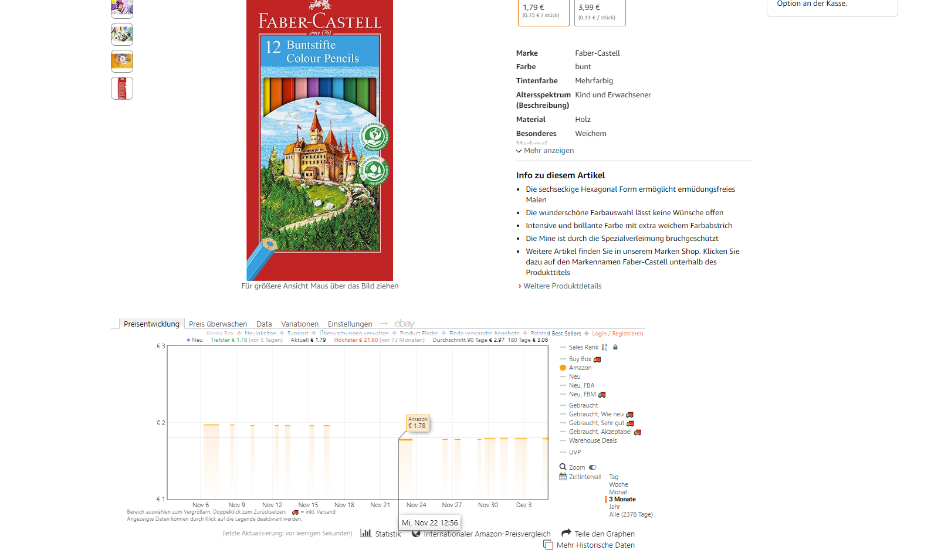Click Mehr Historische Daten
This screenshot has width=931, height=560.
pos(595,545)
